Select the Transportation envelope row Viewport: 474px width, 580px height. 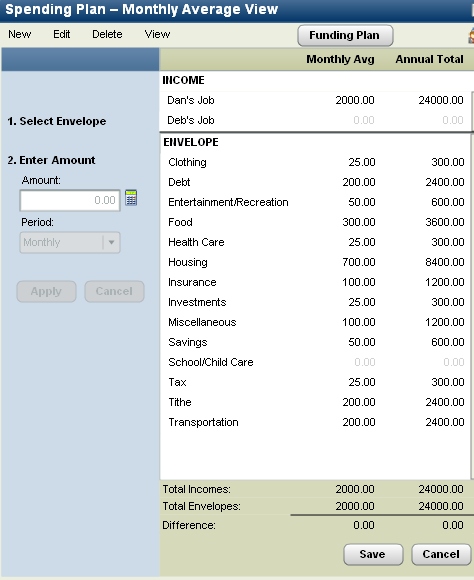click(x=315, y=422)
